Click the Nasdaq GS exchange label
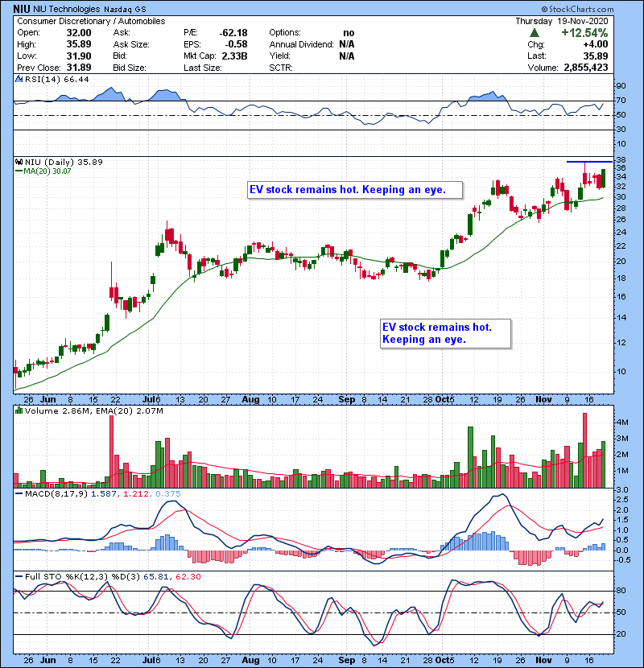644x668 pixels. click(x=126, y=9)
